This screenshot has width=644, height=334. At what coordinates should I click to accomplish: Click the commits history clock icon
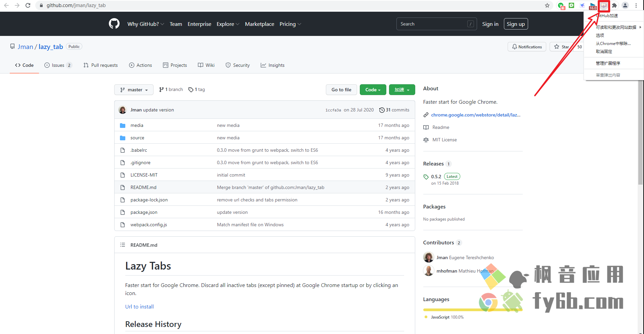tap(382, 110)
